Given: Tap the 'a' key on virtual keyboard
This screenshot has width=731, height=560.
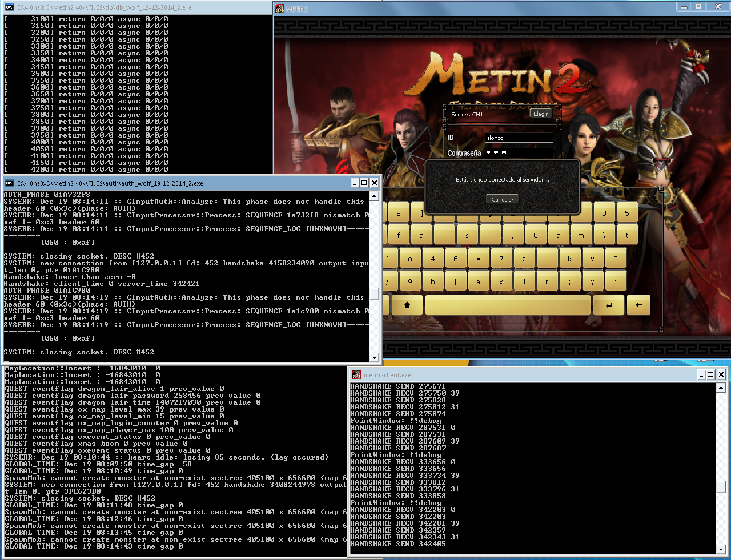Looking at the screenshot, I should click(479, 281).
